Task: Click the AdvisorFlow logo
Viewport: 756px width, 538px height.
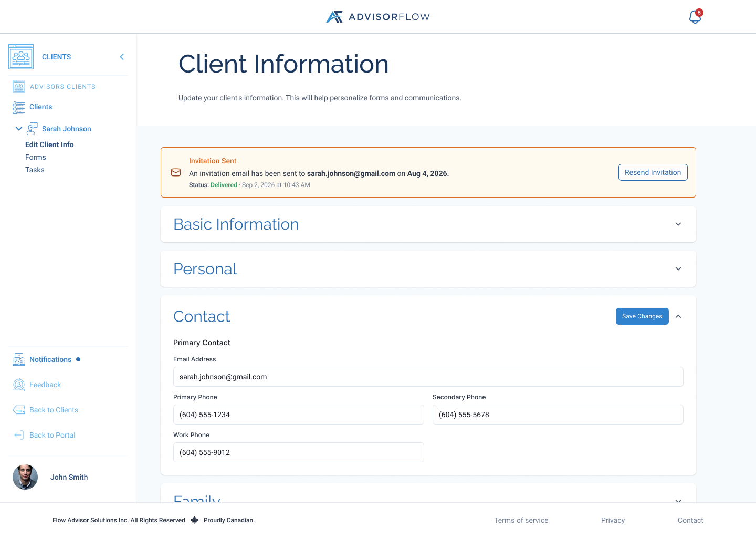Action: (378, 17)
